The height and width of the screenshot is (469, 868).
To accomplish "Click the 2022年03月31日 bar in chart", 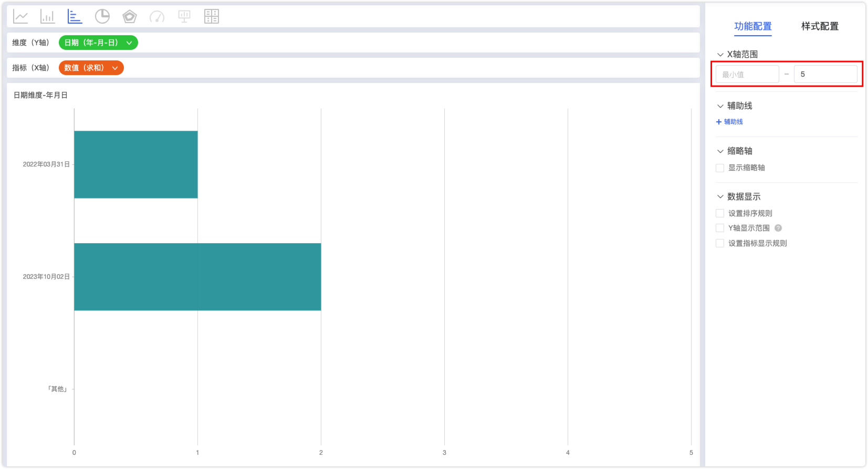I will tap(136, 164).
